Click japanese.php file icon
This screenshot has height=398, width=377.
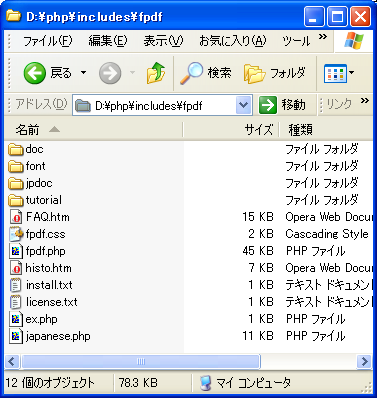(16, 336)
